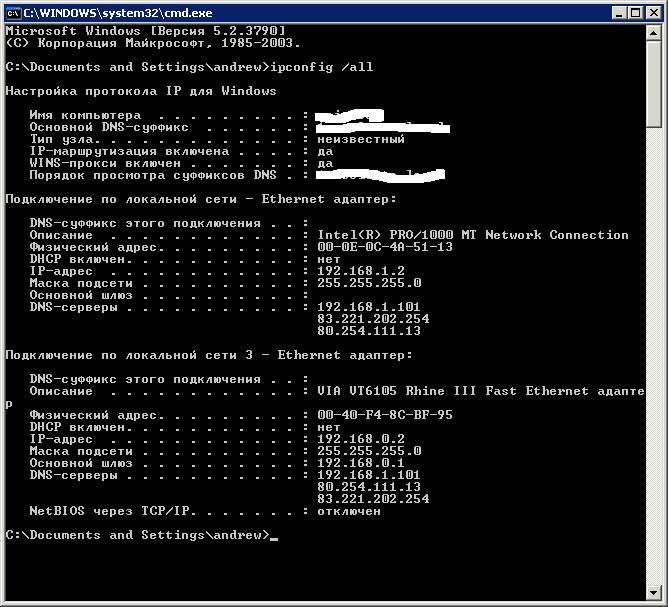
Task: Click the vertical scrollbar thumb
Action: [x=654, y=84]
